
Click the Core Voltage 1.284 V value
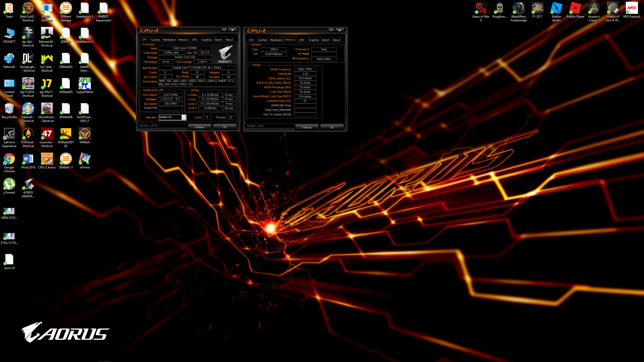(x=202, y=62)
